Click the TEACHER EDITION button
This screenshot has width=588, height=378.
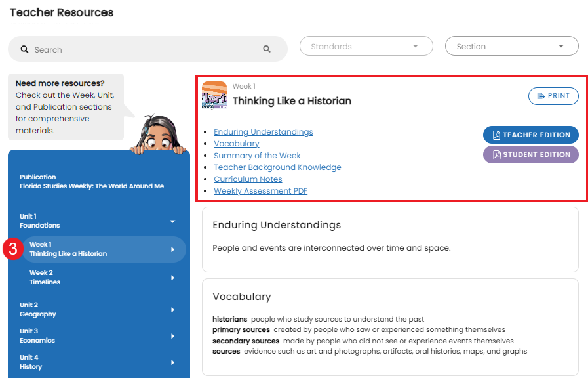tap(530, 135)
